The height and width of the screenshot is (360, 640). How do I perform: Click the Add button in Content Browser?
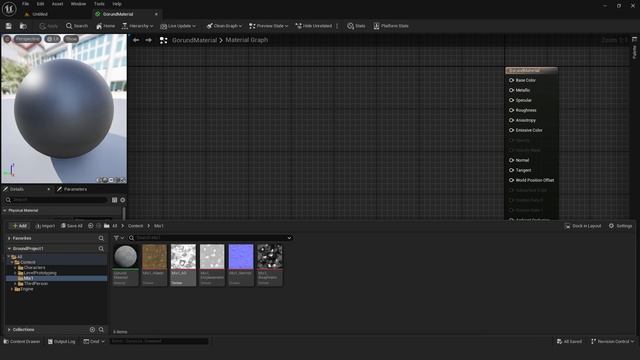(x=19, y=226)
